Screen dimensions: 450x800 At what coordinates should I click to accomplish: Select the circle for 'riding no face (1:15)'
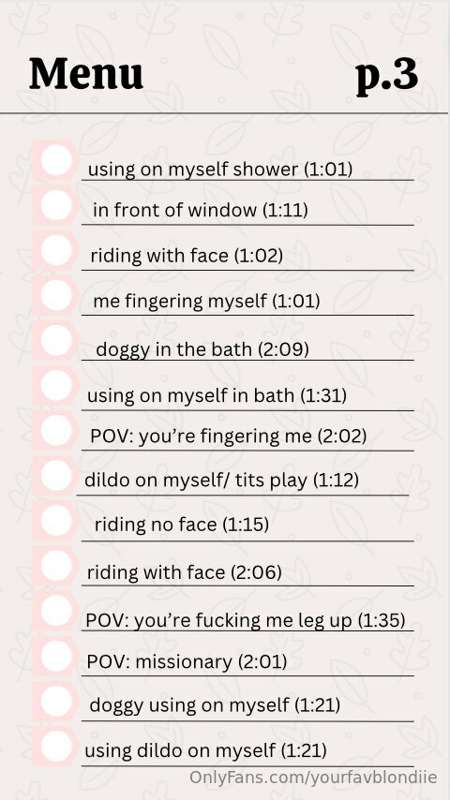tap(56, 521)
